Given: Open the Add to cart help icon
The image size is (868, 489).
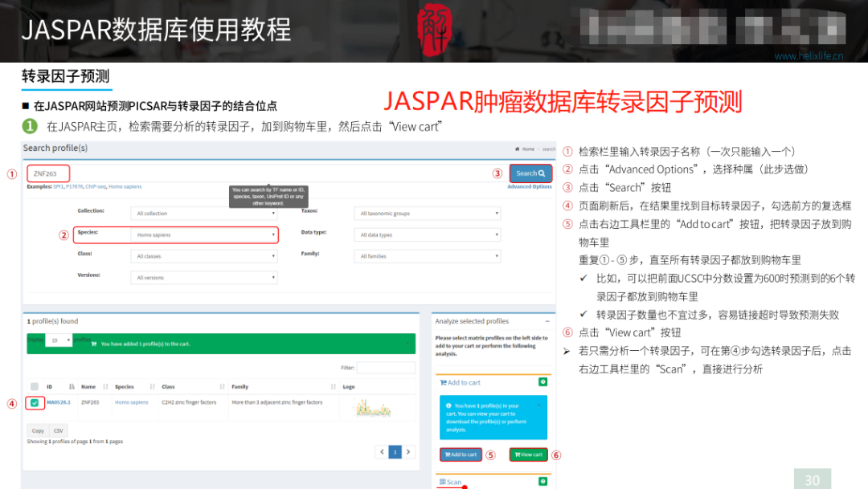Looking at the screenshot, I should [x=543, y=382].
